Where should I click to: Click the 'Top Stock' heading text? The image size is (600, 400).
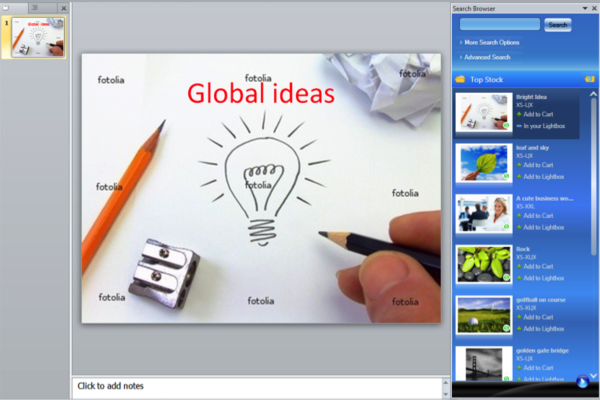click(486, 80)
